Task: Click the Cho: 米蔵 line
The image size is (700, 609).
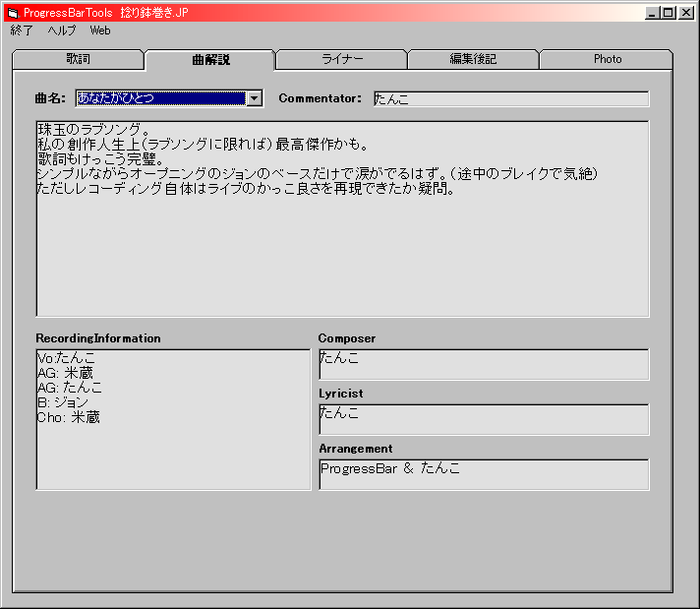Action: [69, 417]
